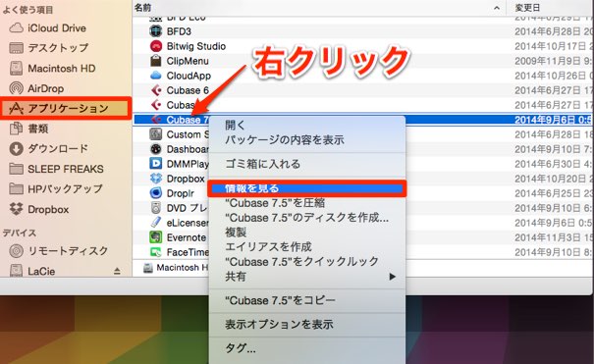Click the ClipMenu app icon
The width and height of the screenshot is (594, 364).
pos(156,61)
